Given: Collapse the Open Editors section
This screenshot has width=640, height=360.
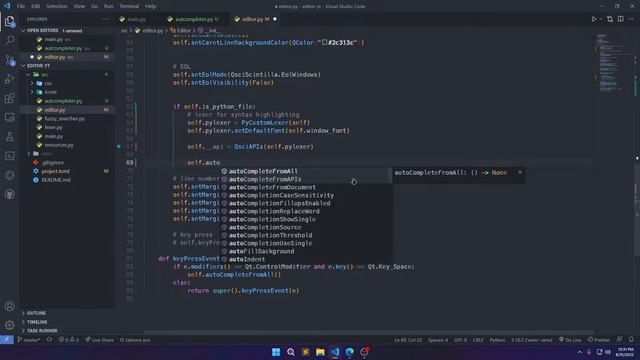Looking at the screenshot, I should point(23,31).
